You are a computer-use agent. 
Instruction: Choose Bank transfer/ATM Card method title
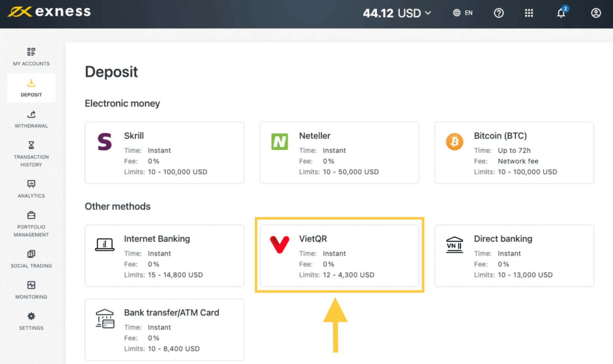pos(172,313)
